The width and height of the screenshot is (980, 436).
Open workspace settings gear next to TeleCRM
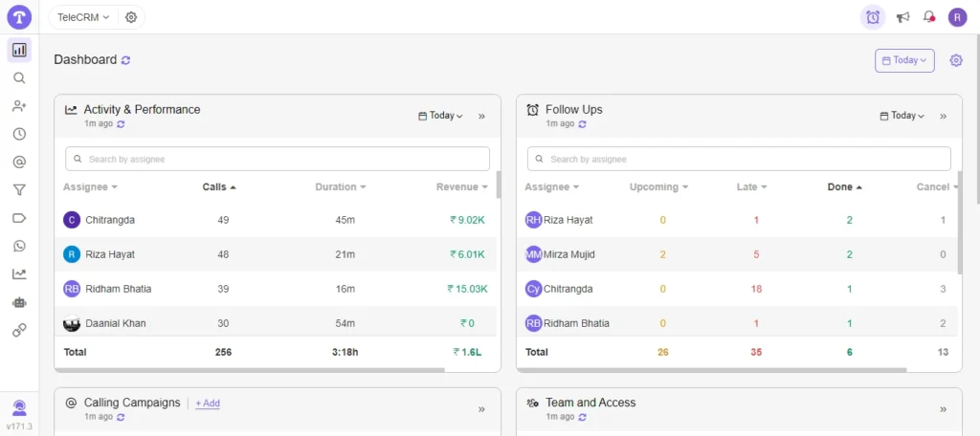pyautogui.click(x=130, y=17)
